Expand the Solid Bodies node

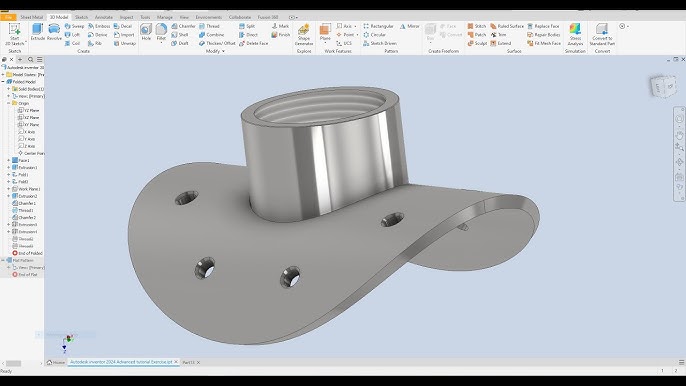pyautogui.click(x=8, y=89)
